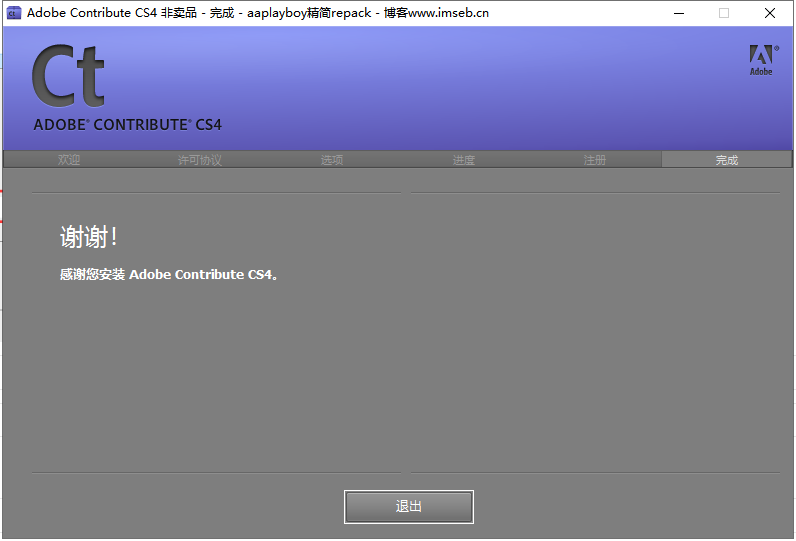Image resolution: width=796 pixels, height=541 pixels.
Task: Close the Adobe Contribute CS4 installer window
Action: (x=770, y=13)
